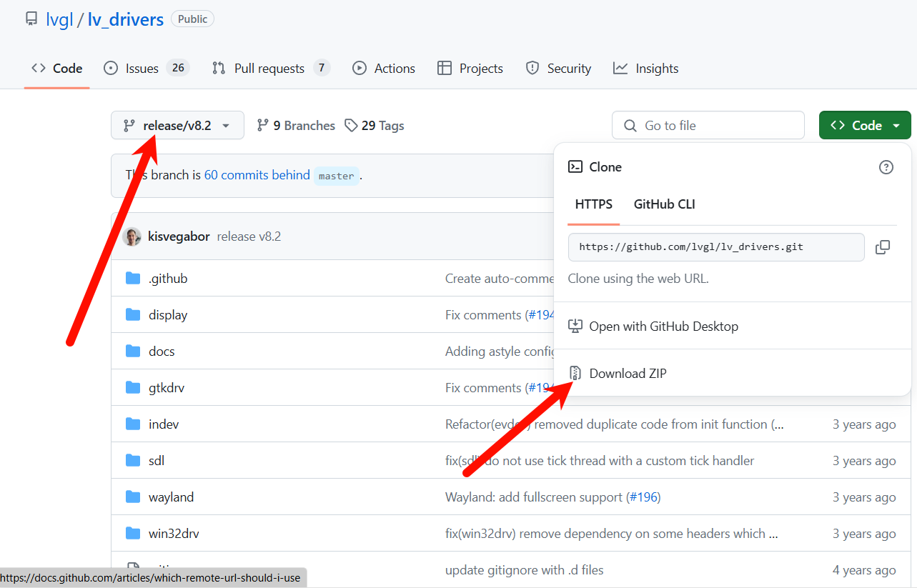The width and height of the screenshot is (917, 588).
Task: Click the sdl row's 3 years ago timestamp
Action: pos(864,461)
